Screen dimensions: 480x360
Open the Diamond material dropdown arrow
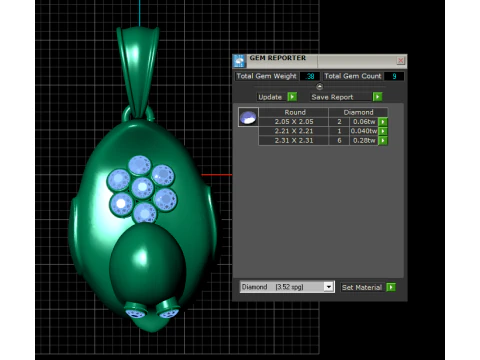[x=329, y=287]
